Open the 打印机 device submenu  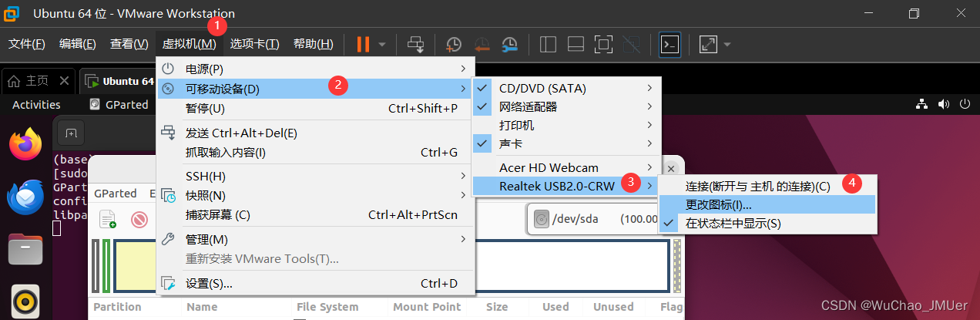567,125
